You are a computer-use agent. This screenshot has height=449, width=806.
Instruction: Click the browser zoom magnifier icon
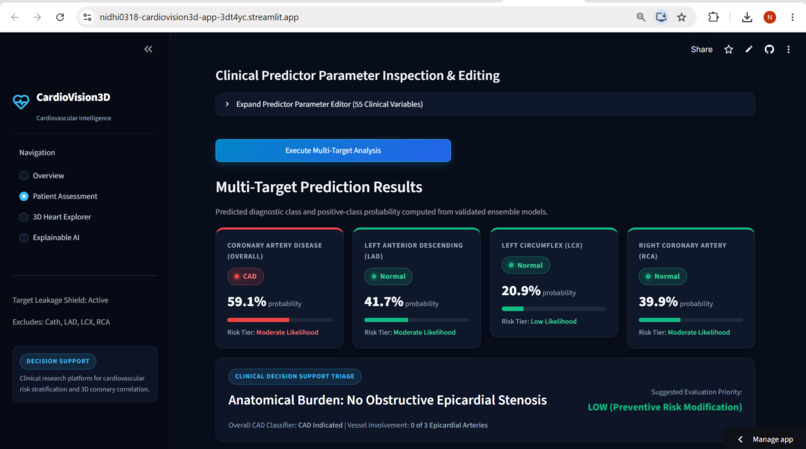(x=640, y=17)
